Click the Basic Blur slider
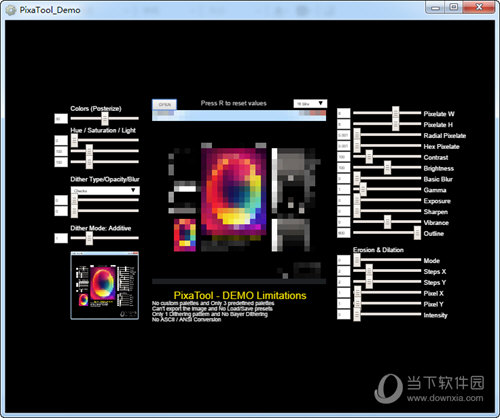This screenshot has height=418, width=500. (x=387, y=178)
